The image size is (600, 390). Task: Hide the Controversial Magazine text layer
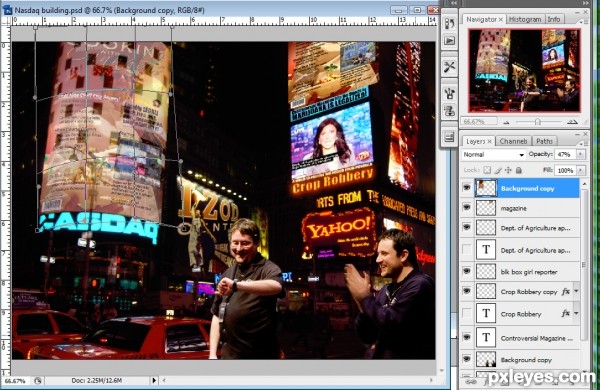point(466,337)
